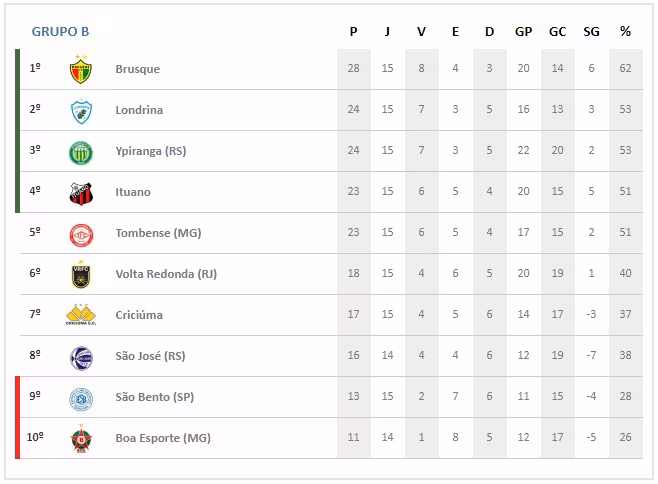
Task: Click the Tombense (MG) red crest icon
Action: pos(80,234)
